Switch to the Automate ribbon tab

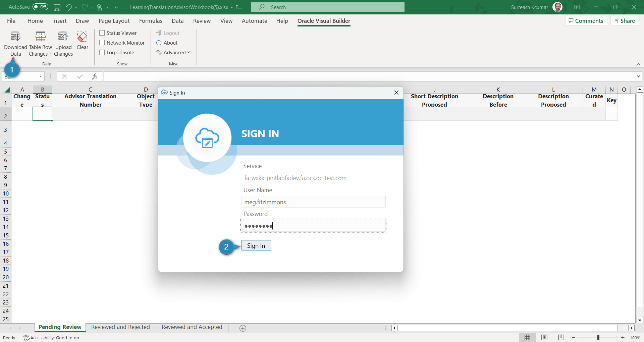[x=255, y=21]
